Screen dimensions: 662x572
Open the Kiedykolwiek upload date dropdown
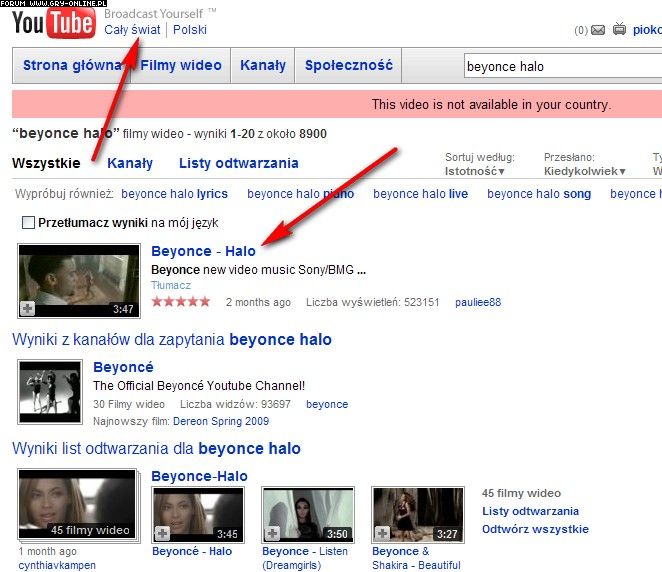(584, 171)
